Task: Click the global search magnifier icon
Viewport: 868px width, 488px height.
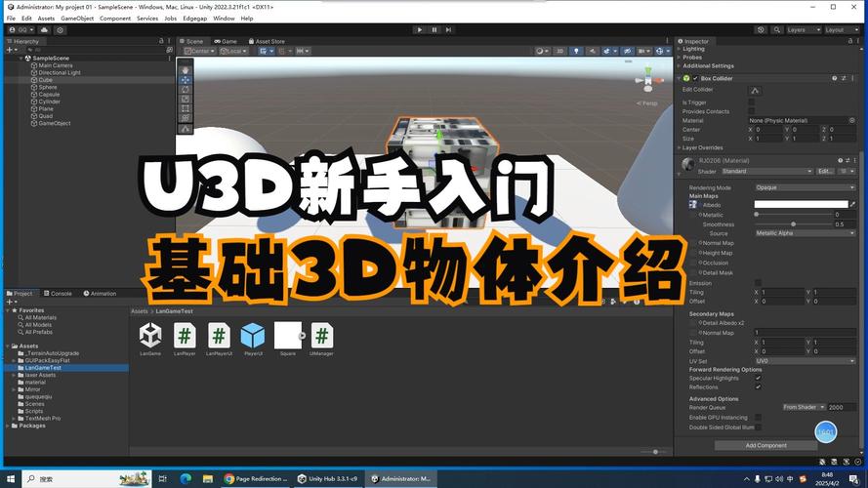Action: click(777, 30)
